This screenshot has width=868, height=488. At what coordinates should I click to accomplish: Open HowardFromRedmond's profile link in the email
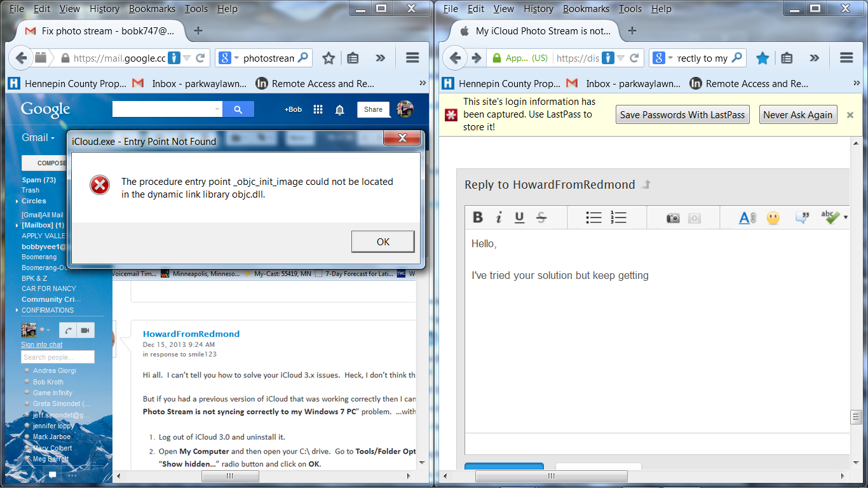tap(191, 334)
